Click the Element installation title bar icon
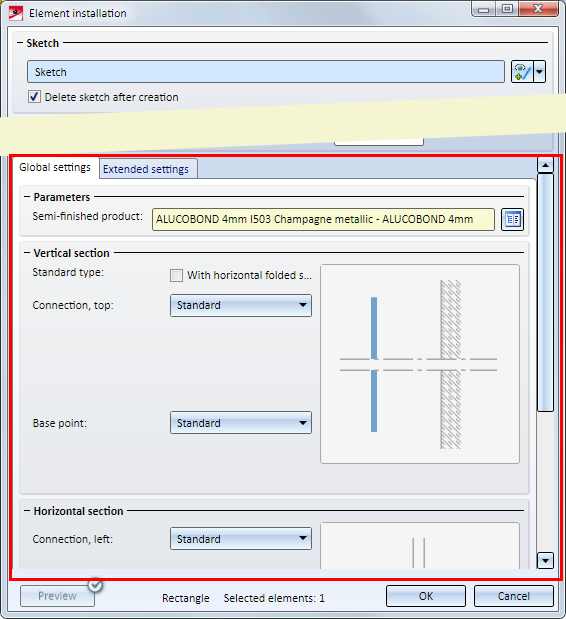566x619 pixels. click(16, 13)
